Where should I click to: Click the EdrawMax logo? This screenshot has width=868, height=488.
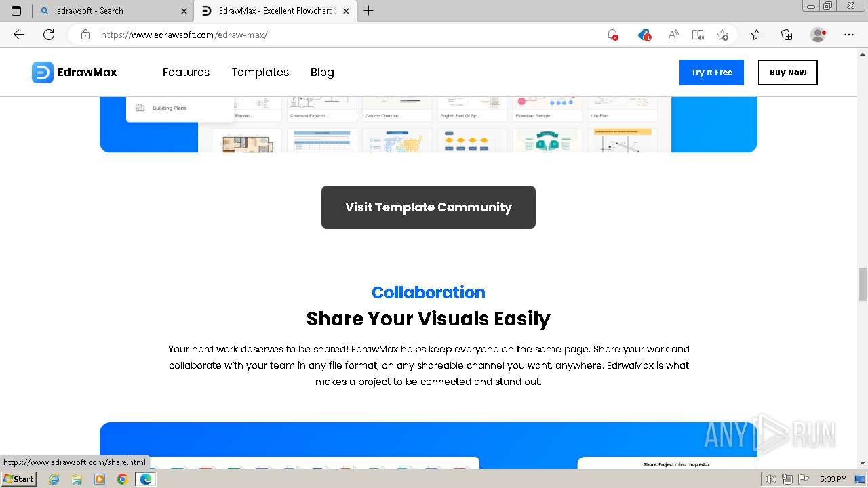click(x=75, y=73)
